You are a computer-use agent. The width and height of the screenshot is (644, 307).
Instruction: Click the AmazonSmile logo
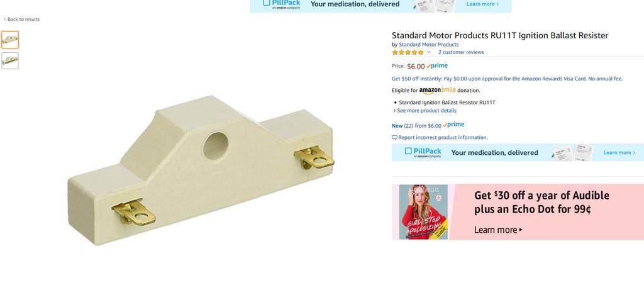tap(438, 90)
